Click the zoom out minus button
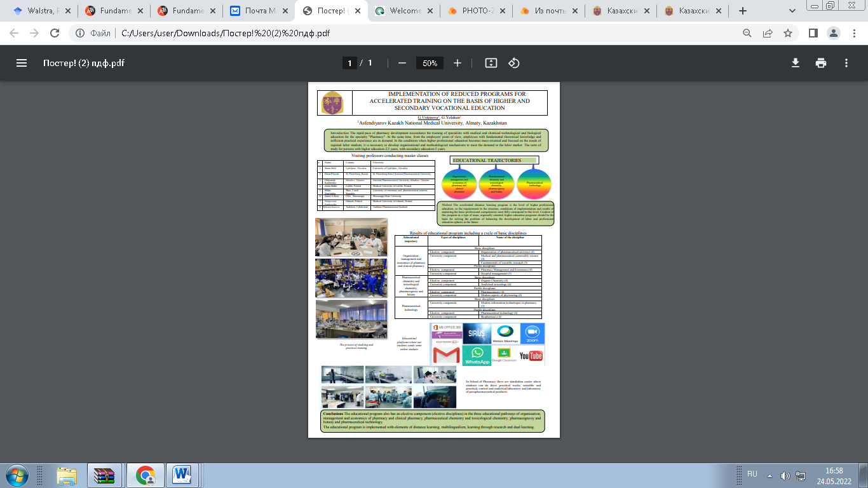The image size is (868, 488). [x=402, y=63]
